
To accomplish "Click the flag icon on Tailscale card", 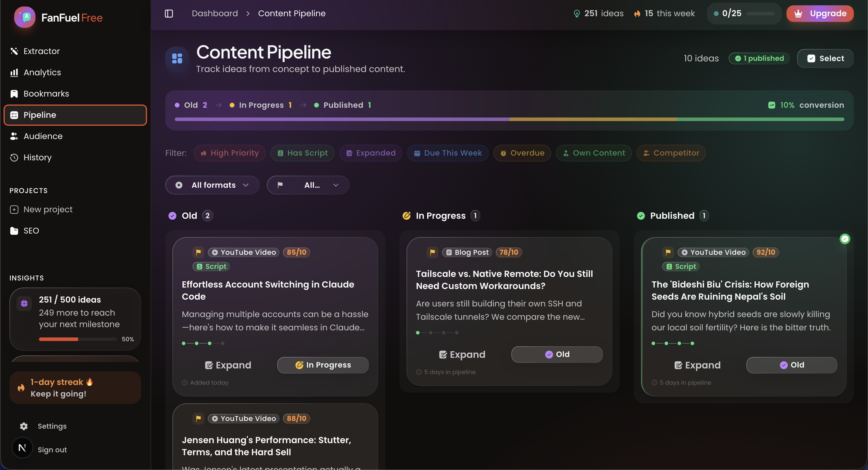I will pos(432,252).
